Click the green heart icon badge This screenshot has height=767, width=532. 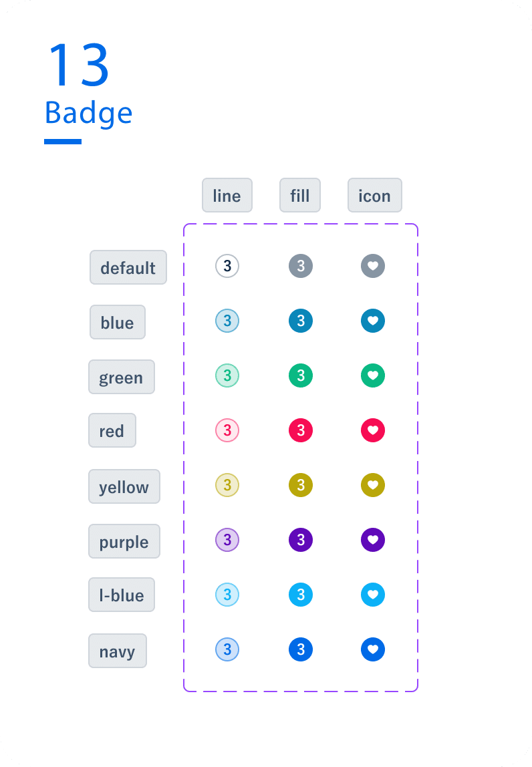pos(373,375)
